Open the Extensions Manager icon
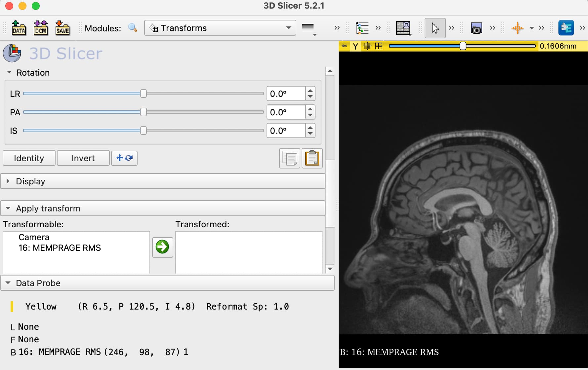 point(566,28)
